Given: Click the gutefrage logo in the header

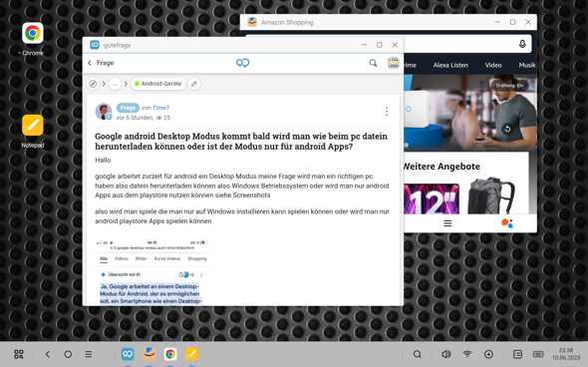Looking at the screenshot, I should tap(242, 63).
